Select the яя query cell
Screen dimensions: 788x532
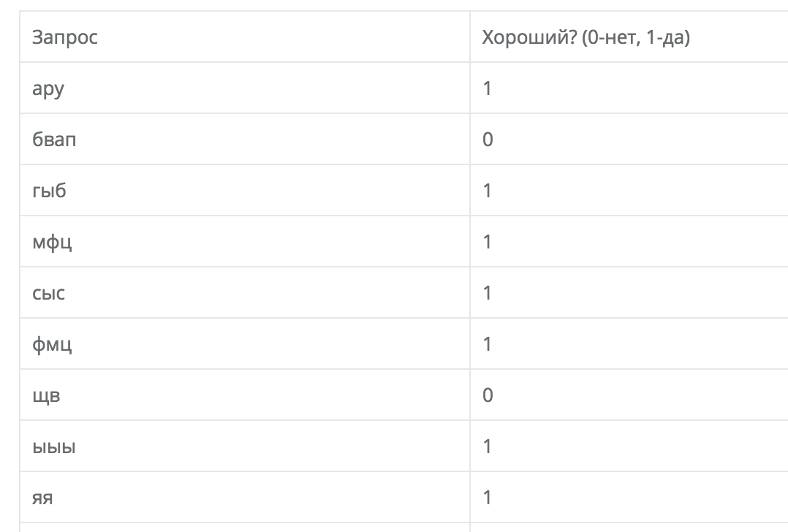(44, 498)
